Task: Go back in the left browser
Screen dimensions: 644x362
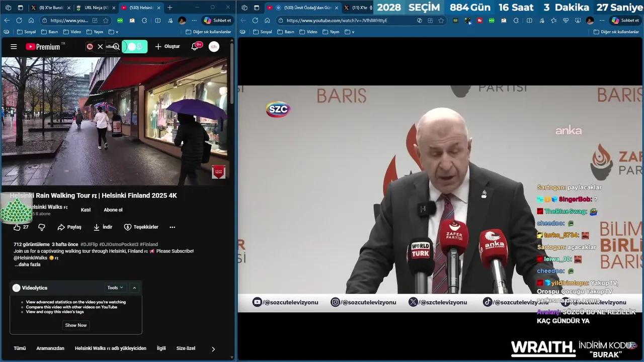Action: click(7, 20)
